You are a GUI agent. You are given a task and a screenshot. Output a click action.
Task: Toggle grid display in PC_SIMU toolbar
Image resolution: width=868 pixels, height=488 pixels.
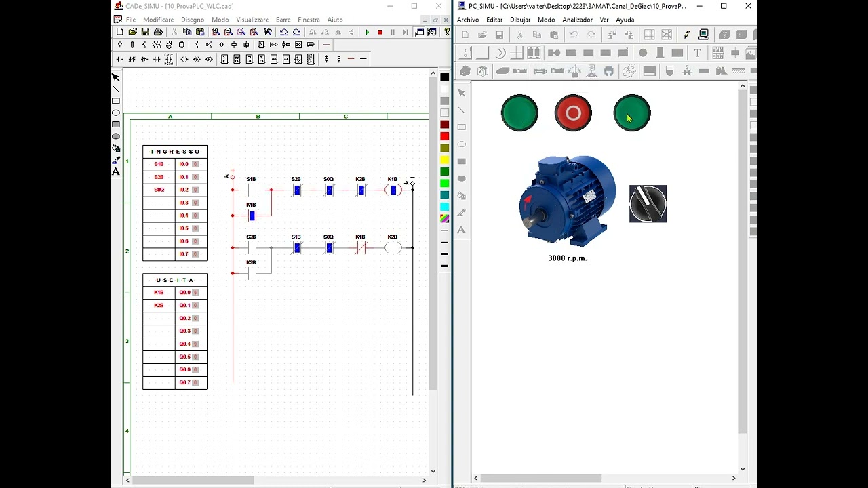(650, 35)
